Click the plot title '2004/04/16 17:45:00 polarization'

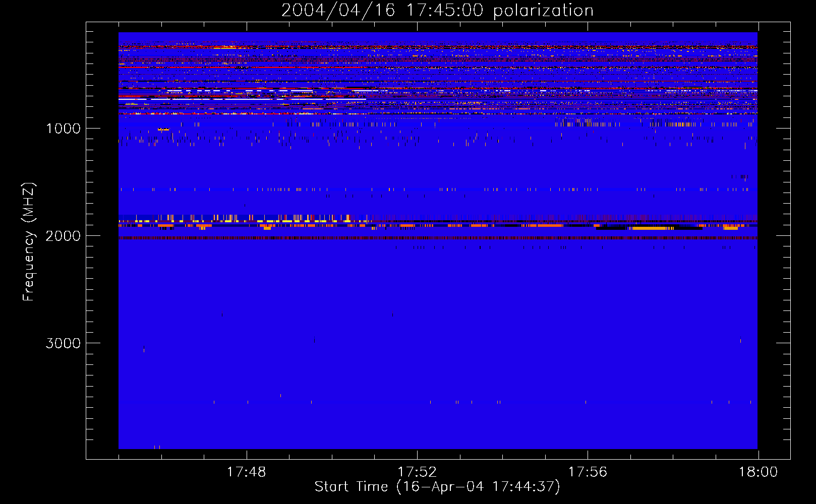tap(437, 11)
